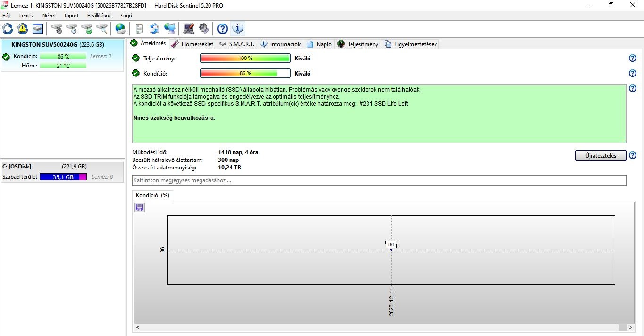The image size is (644, 336).
Task: Click the Nincs szükség beavatkozásra text
Action: click(x=175, y=118)
